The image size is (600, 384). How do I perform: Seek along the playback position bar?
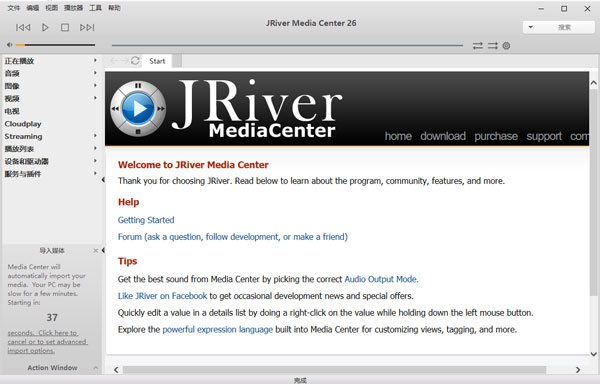[287, 46]
